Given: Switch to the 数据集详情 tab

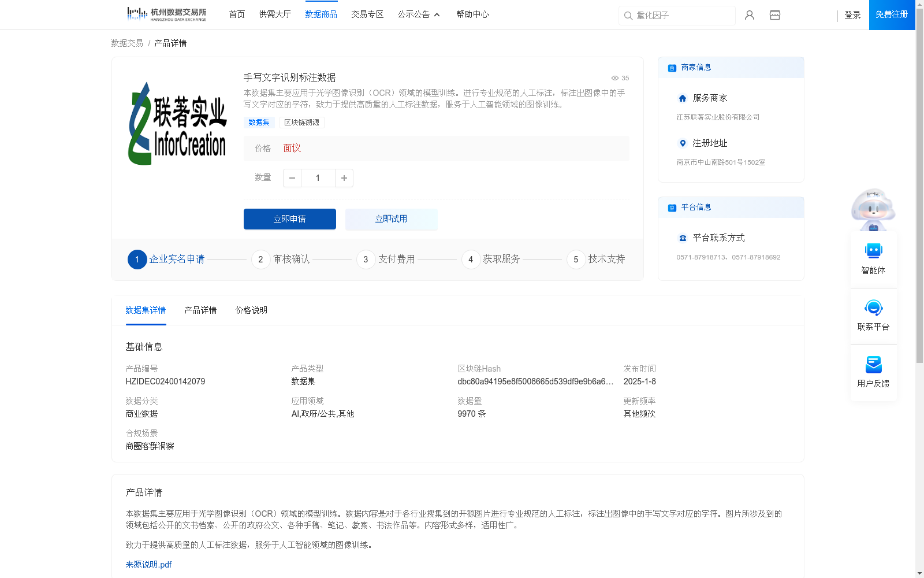Looking at the screenshot, I should [146, 310].
